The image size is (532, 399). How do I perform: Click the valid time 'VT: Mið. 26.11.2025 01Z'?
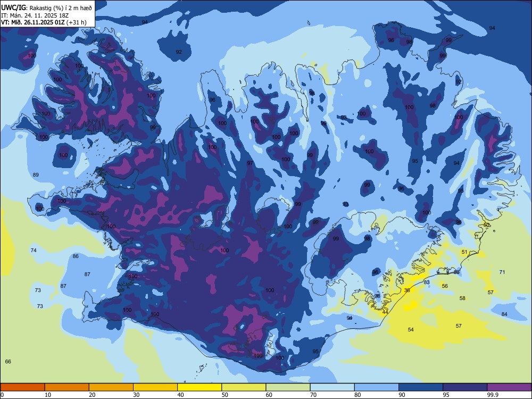point(33,22)
